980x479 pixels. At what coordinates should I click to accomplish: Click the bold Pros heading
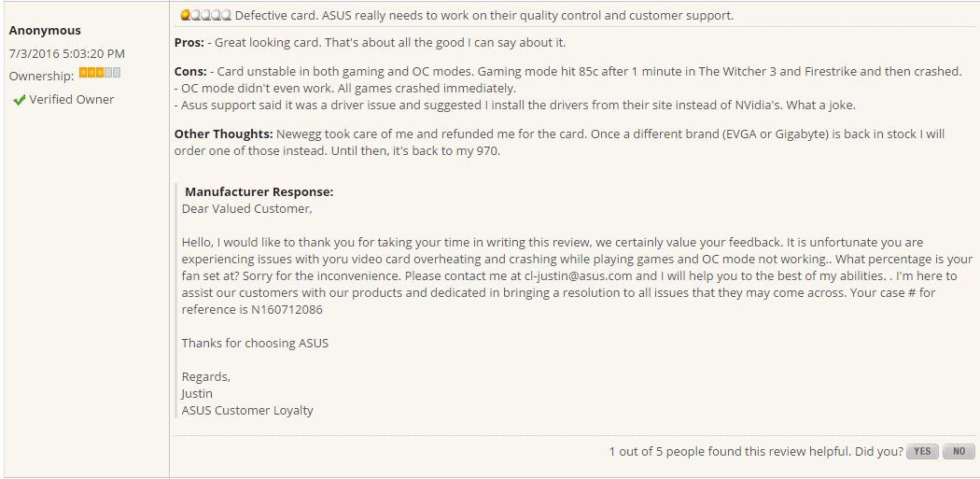[189, 43]
